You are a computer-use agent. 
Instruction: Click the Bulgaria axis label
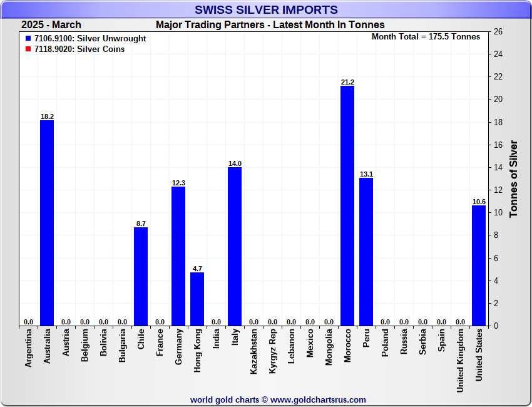coord(122,346)
